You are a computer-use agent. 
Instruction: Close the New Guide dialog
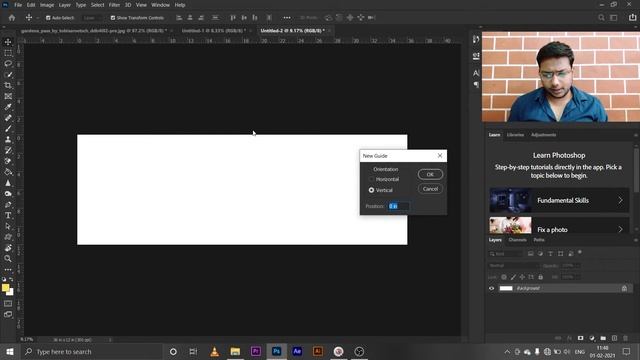[440, 156]
